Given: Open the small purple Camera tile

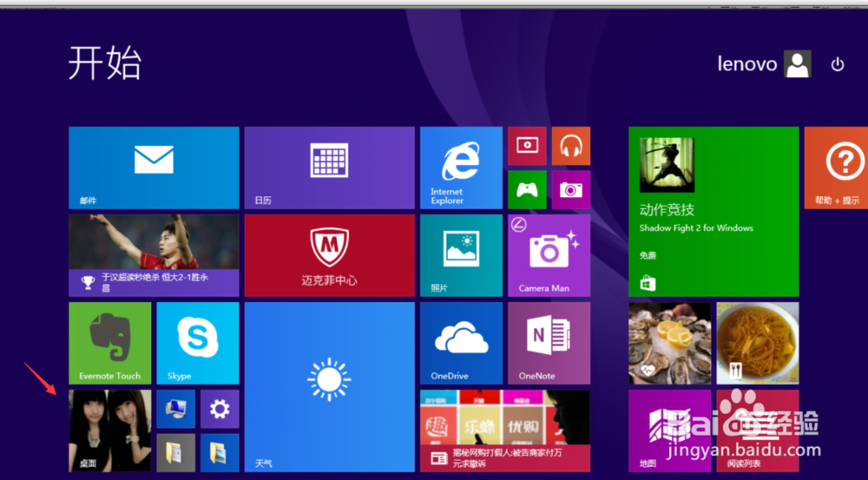Looking at the screenshot, I should click(571, 190).
